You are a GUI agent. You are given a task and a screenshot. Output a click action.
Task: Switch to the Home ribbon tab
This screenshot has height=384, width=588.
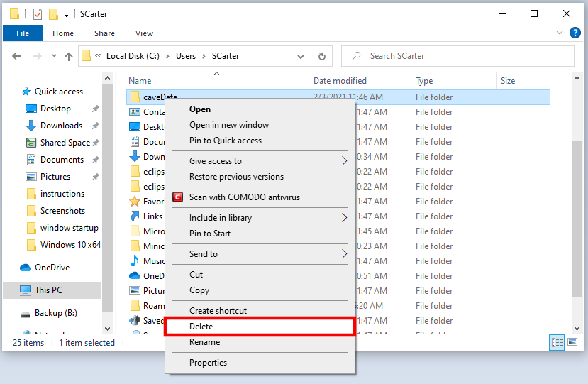(63, 33)
